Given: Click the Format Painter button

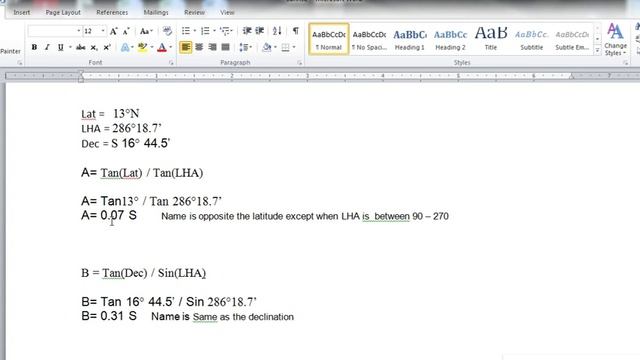Looking at the screenshot, I should point(10,51).
